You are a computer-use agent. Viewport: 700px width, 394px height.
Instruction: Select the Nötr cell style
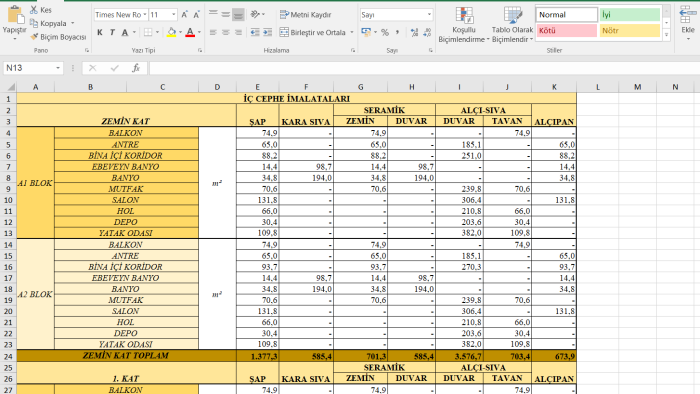point(630,30)
